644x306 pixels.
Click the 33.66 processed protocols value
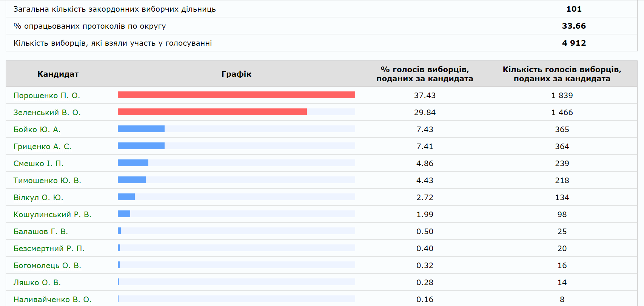[574, 26]
